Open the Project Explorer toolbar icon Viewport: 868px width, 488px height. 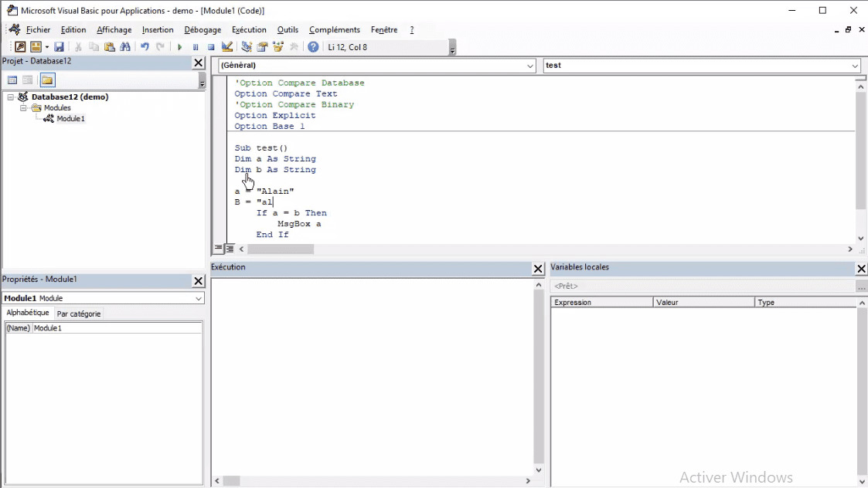coord(247,47)
